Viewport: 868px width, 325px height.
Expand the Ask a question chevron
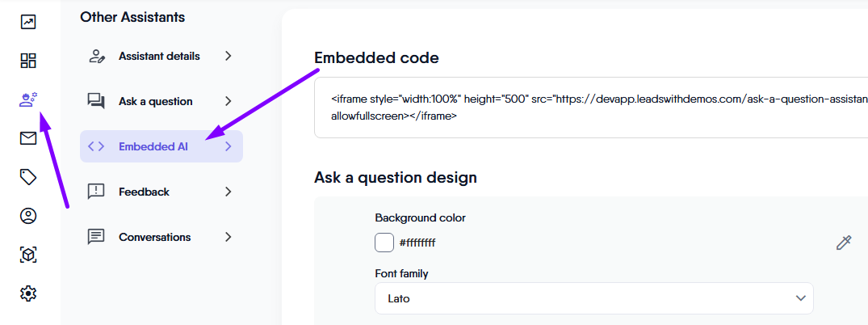pos(229,101)
